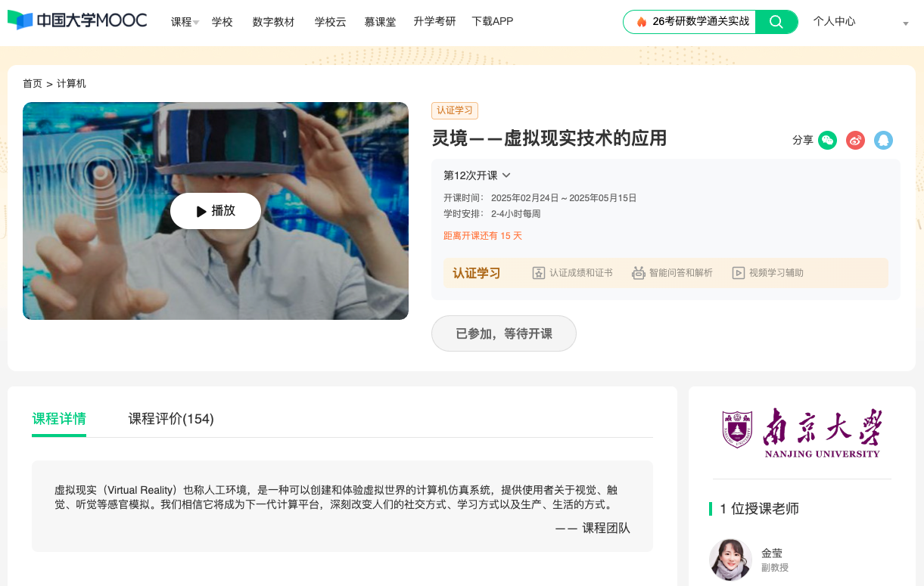924x586 pixels.
Task: Share course via WeChat icon
Action: click(827, 140)
